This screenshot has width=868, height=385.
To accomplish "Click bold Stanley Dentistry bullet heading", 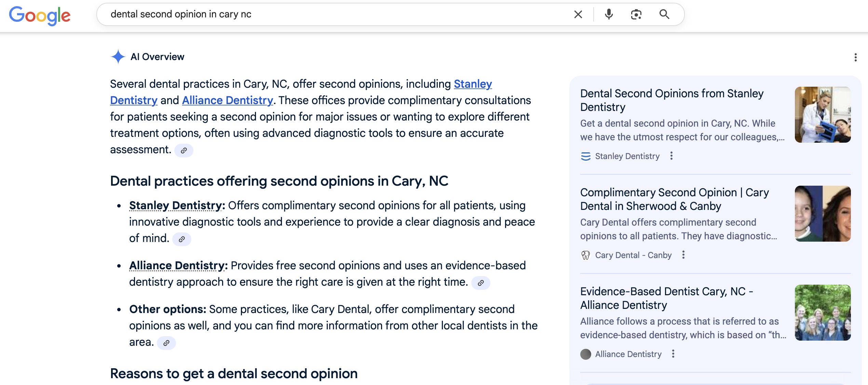I will [177, 205].
